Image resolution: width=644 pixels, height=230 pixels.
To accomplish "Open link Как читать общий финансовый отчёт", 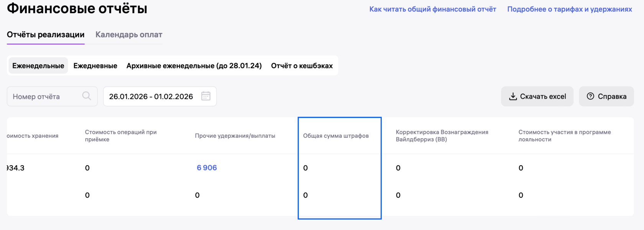I will [x=432, y=9].
